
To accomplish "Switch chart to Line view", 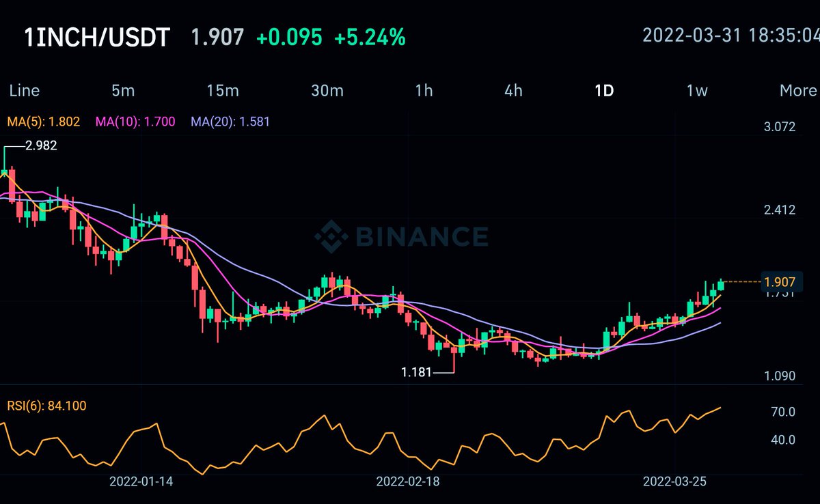I will (24, 90).
